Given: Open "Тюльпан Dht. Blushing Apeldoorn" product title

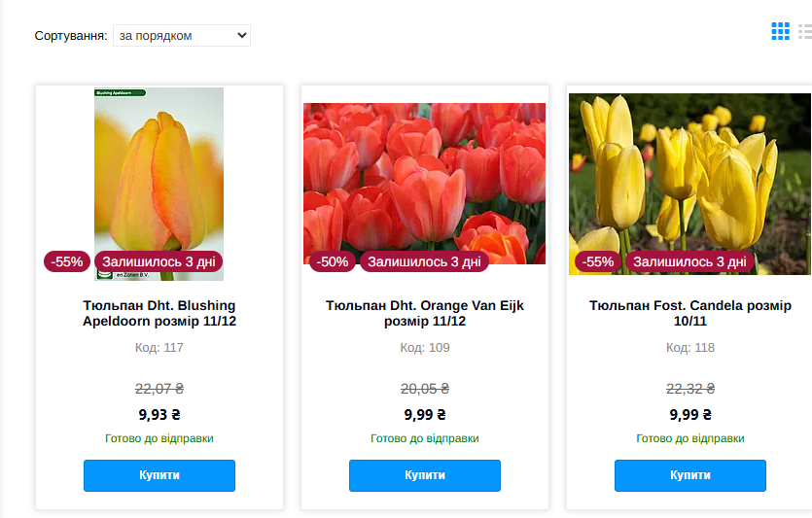Looking at the screenshot, I should tap(159, 313).
